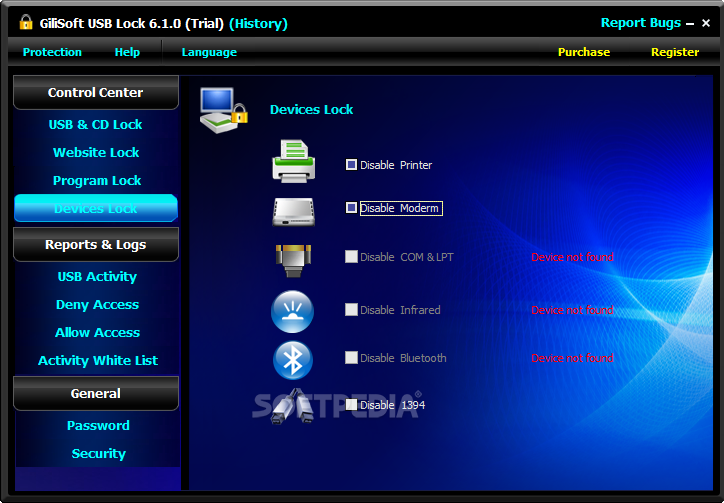This screenshot has width=724, height=503.
Task: Click the modem device icon
Action: 294,212
